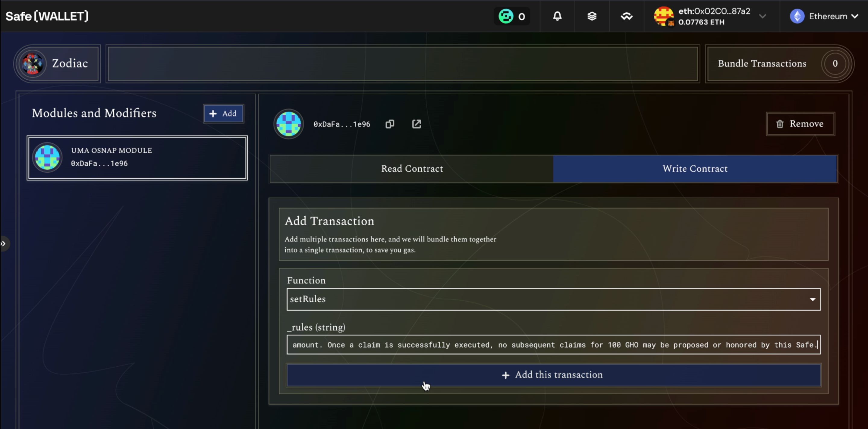This screenshot has height=429, width=868.
Task: Click Add this transaction button
Action: click(x=554, y=375)
